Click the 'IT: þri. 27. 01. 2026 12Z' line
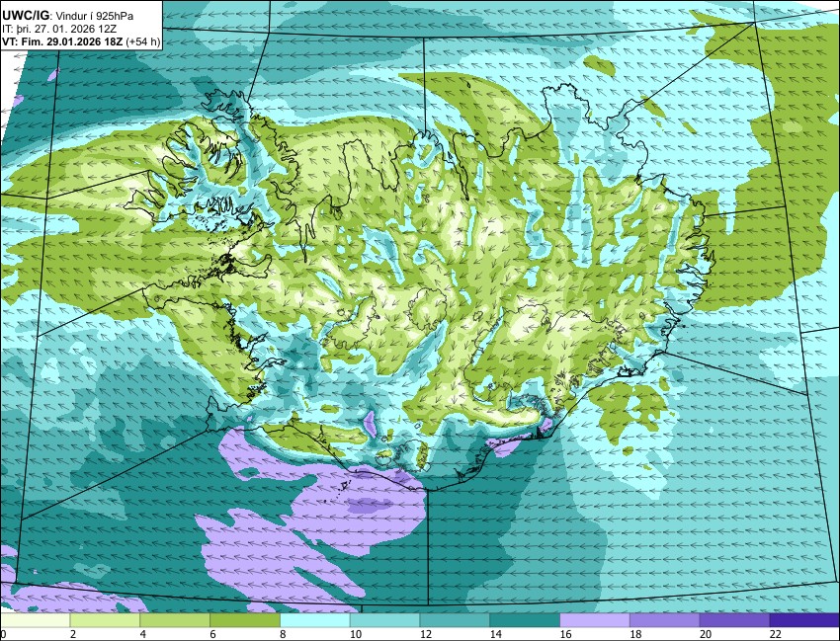 pos(59,29)
